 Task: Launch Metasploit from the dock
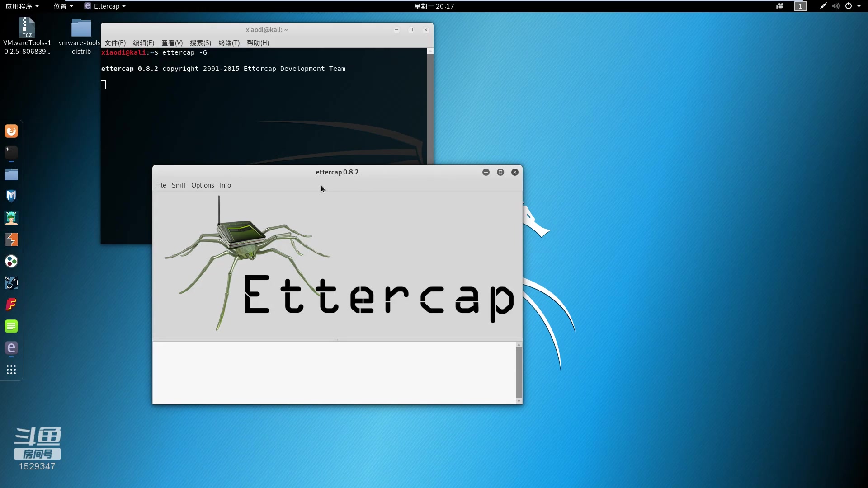11,196
